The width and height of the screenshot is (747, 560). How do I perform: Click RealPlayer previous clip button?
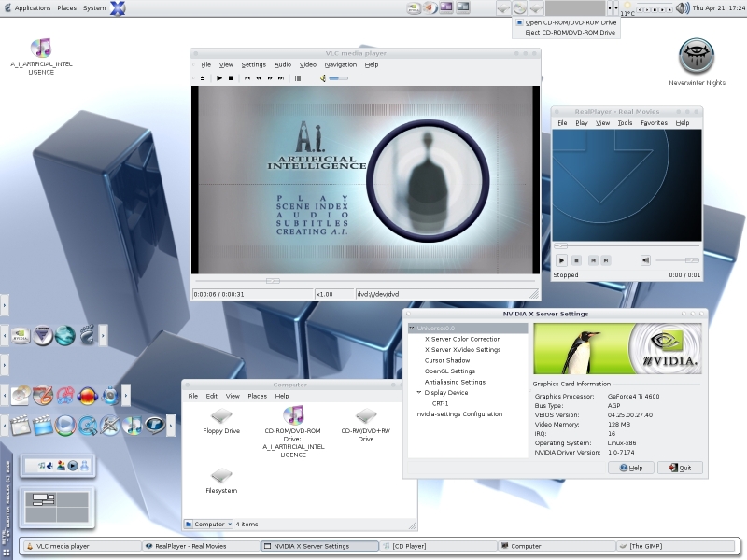593,260
